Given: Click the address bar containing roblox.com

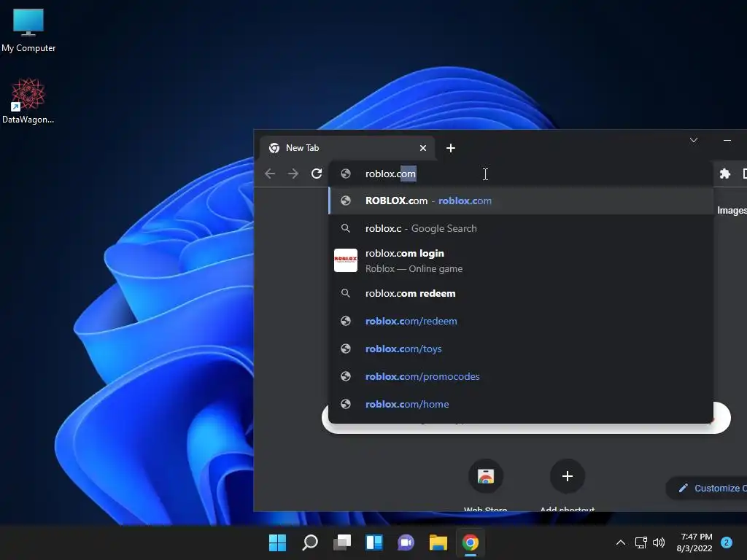Looking at the screenshot, I should tap(521, 174).
